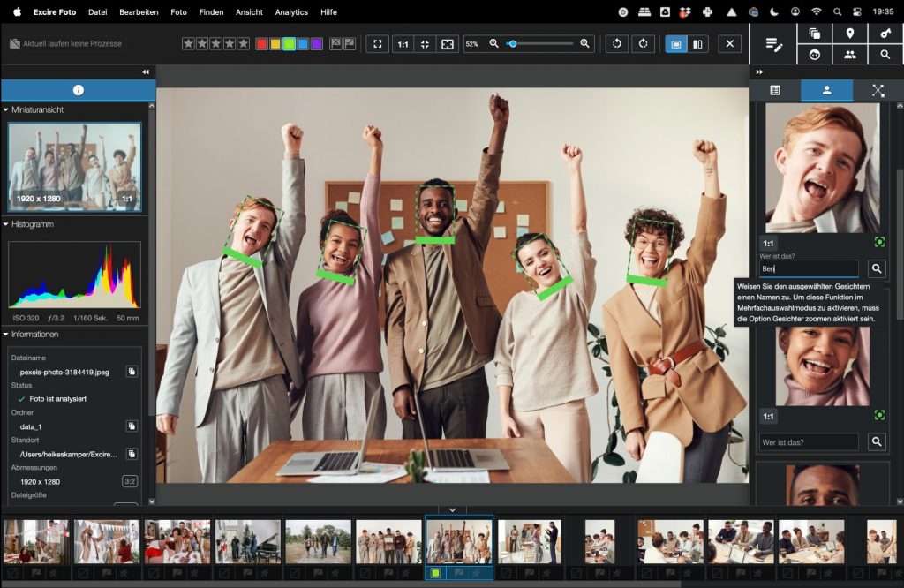
Task: Click the face recognition icon
Action: click(x=814, y=55)
